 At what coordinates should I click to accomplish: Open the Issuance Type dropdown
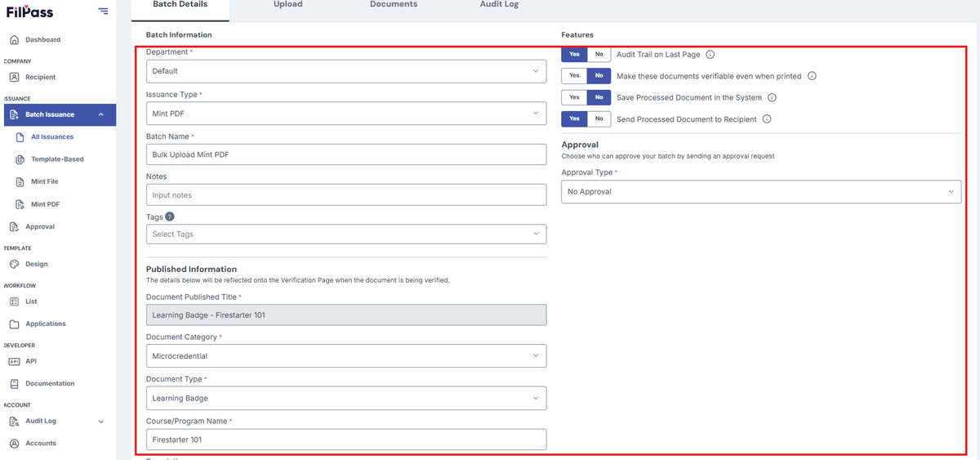click(x=346, y=114)
